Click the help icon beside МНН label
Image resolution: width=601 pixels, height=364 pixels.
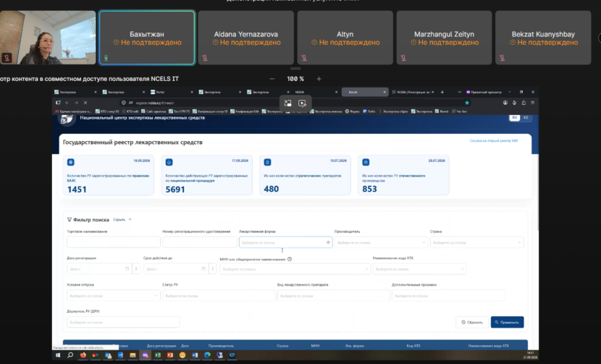tap(290, 259)
